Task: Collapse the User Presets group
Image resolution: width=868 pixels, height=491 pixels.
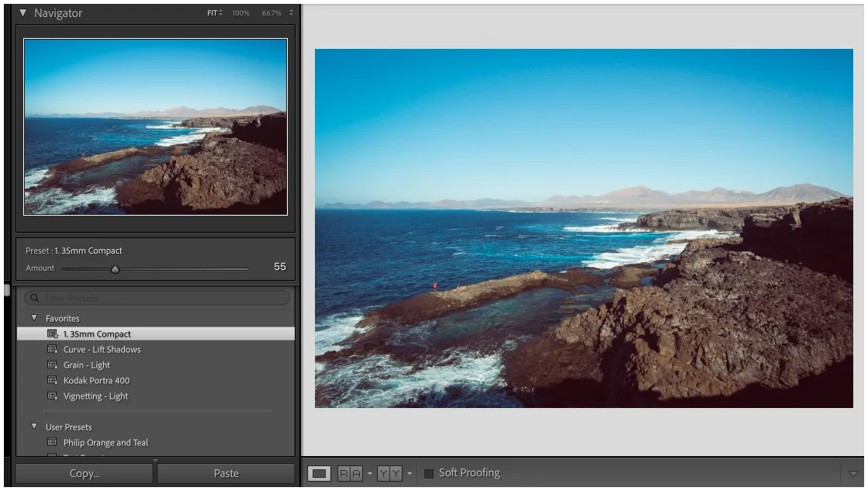Action: [34, 427]
